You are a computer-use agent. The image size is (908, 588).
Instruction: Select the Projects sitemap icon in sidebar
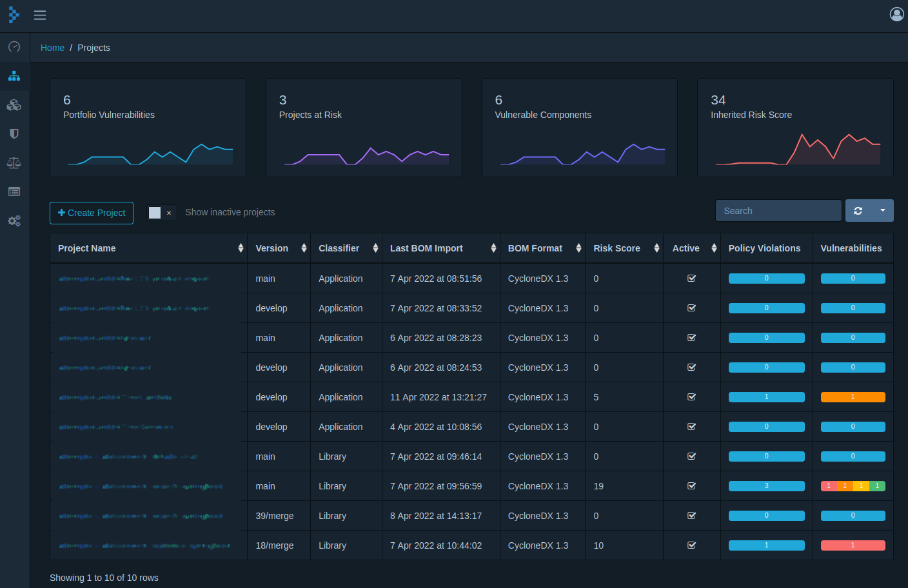[14, 76]
